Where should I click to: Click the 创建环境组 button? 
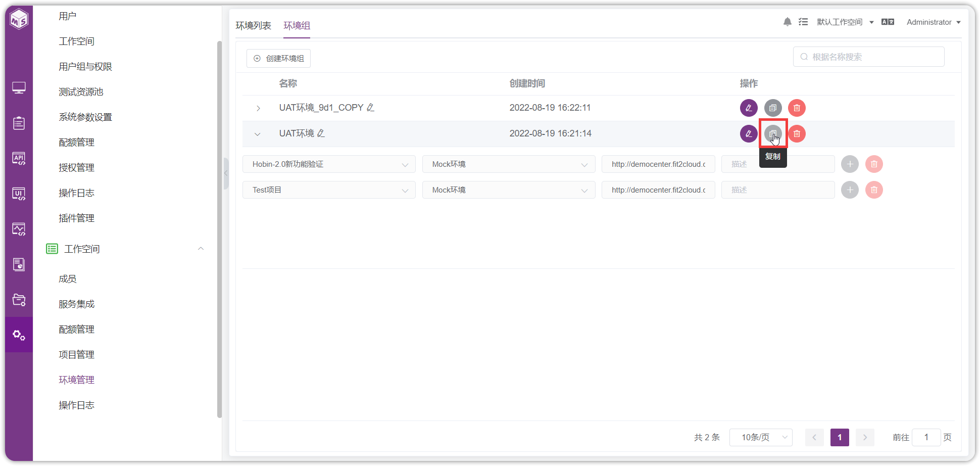point(278,58)
